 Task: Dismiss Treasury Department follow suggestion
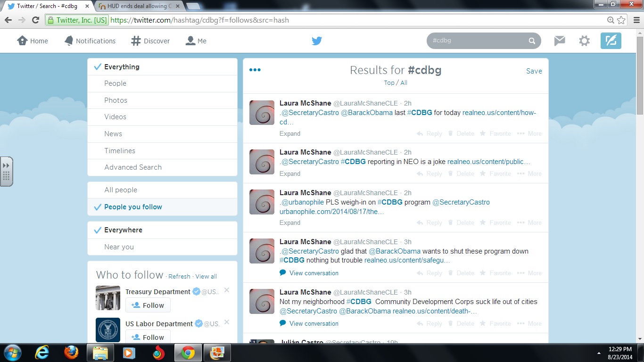click(x=227, y=290)
